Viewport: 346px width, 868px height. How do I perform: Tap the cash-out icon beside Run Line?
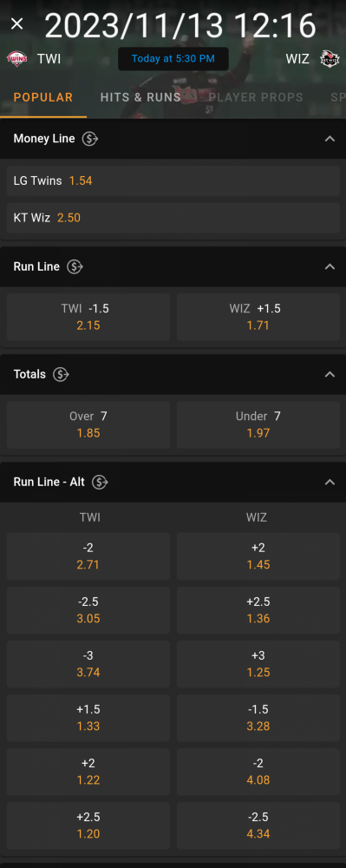pyautogui.click(x=75, y=266)
